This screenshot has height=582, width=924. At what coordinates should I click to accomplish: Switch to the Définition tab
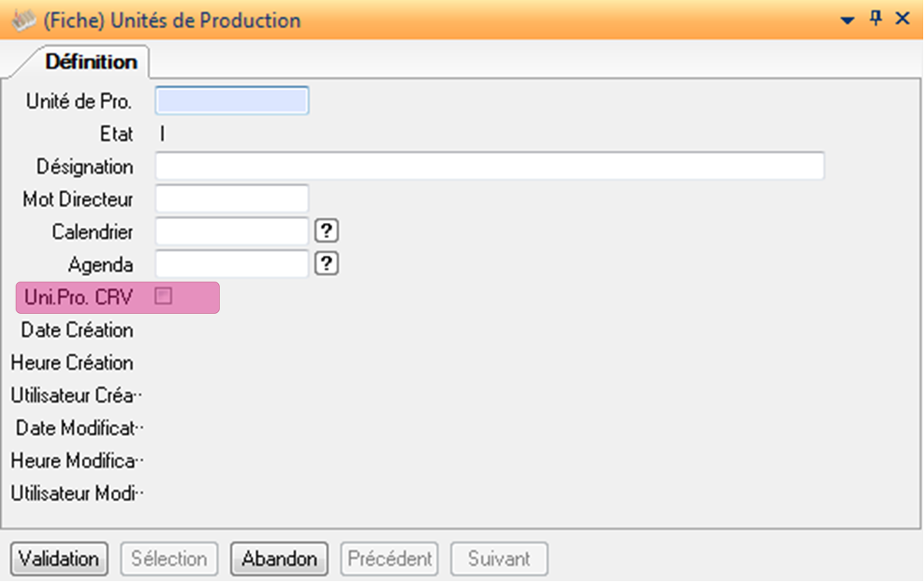click(x=91, y=61)
